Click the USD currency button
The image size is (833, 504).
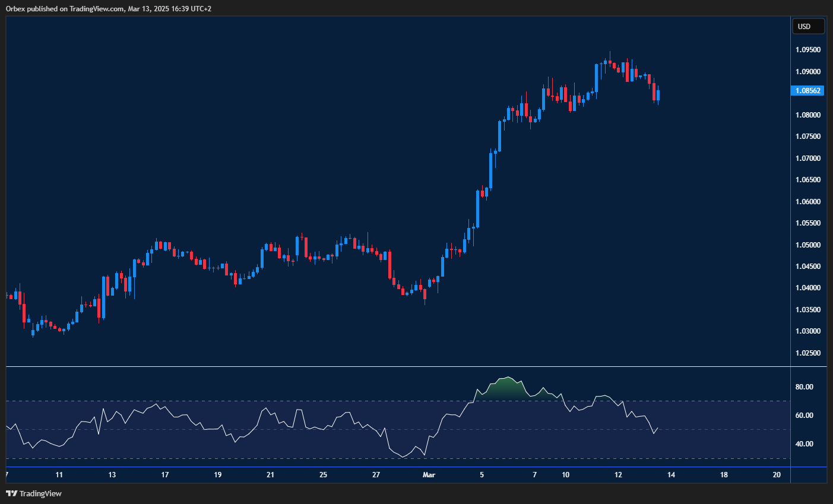(809, 26)
